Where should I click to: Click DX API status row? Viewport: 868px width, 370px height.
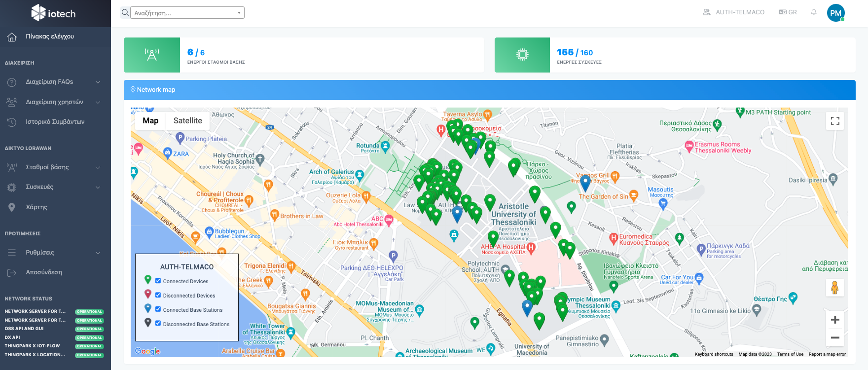pos(54,337)
